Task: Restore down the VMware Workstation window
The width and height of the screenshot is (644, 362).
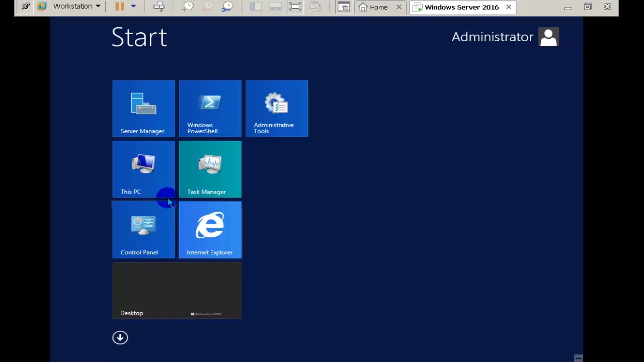Action: pyautogui.click(x=588, y=7)
